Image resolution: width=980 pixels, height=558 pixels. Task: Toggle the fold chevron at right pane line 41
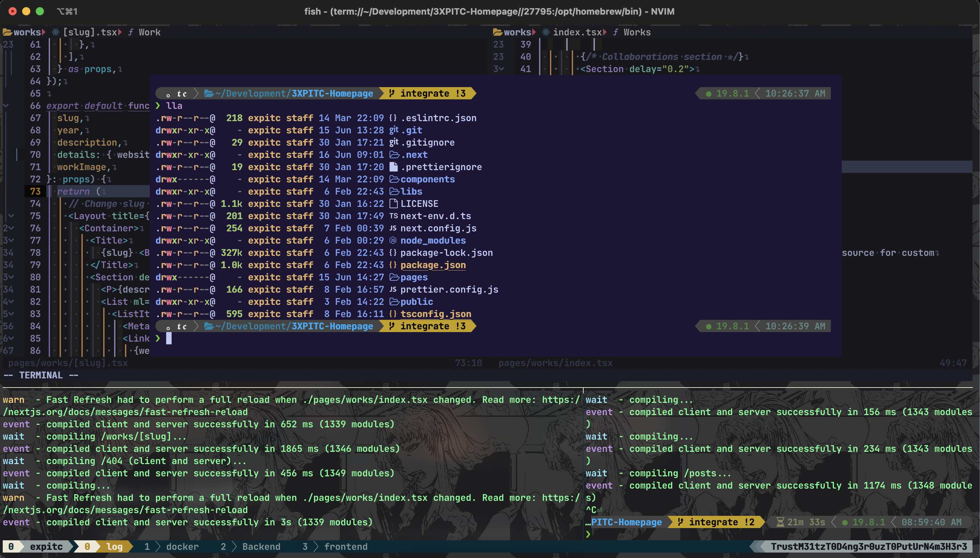tap(502, 69)
